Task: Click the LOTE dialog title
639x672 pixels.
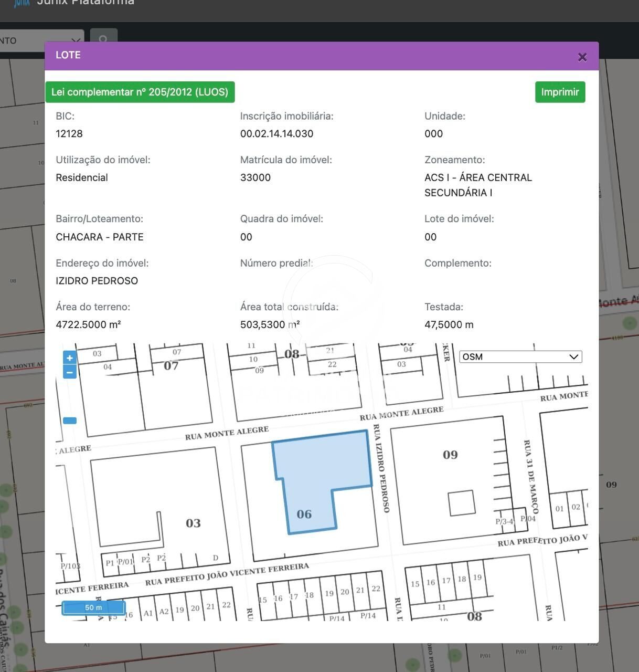Action: pos(68,55)
